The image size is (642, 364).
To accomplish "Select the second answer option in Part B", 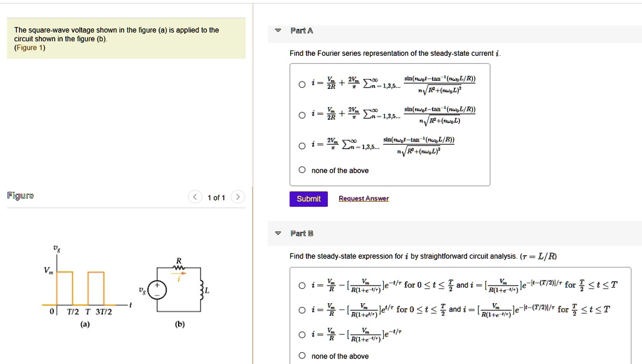I will click(x=302, y=309).
